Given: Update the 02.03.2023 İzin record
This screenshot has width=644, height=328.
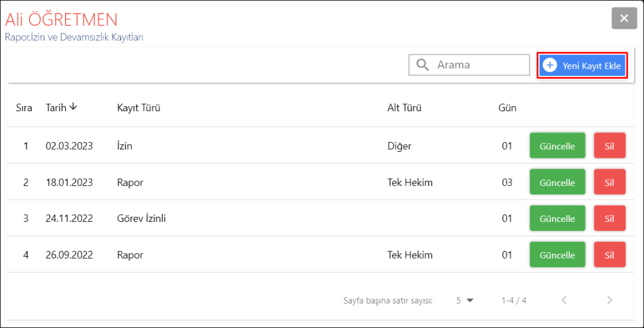Looking at the screenshot, I should click(557, 146).
